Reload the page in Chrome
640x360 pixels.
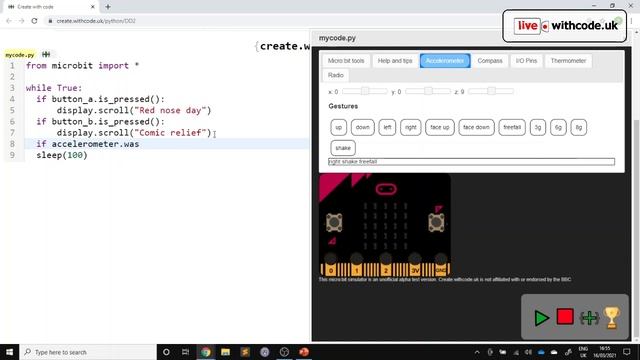coord(34,21)
